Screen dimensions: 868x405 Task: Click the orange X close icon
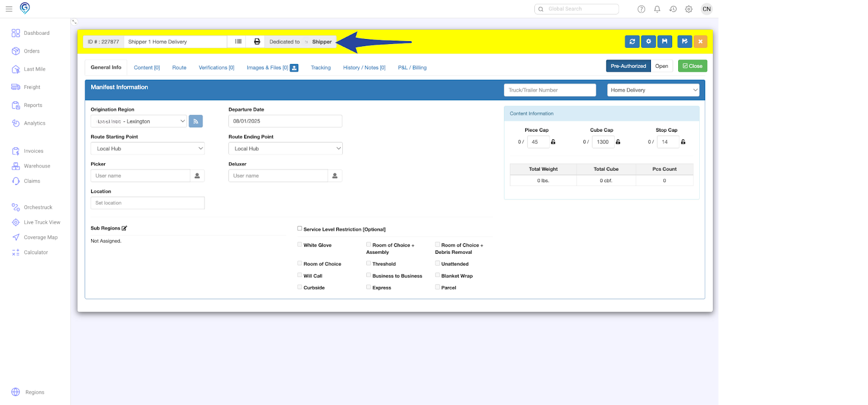(700, 42)
